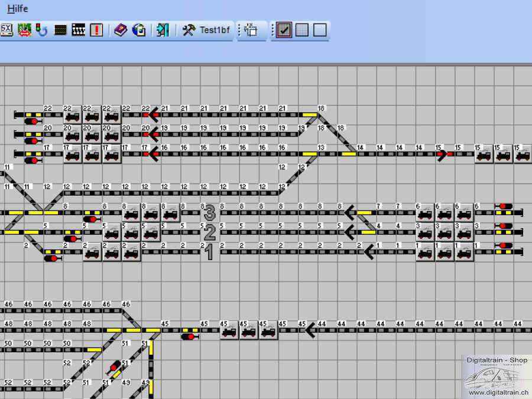Click the exit door toolbar icon
This screenshot has height=399, width=532.
(163, 30)
